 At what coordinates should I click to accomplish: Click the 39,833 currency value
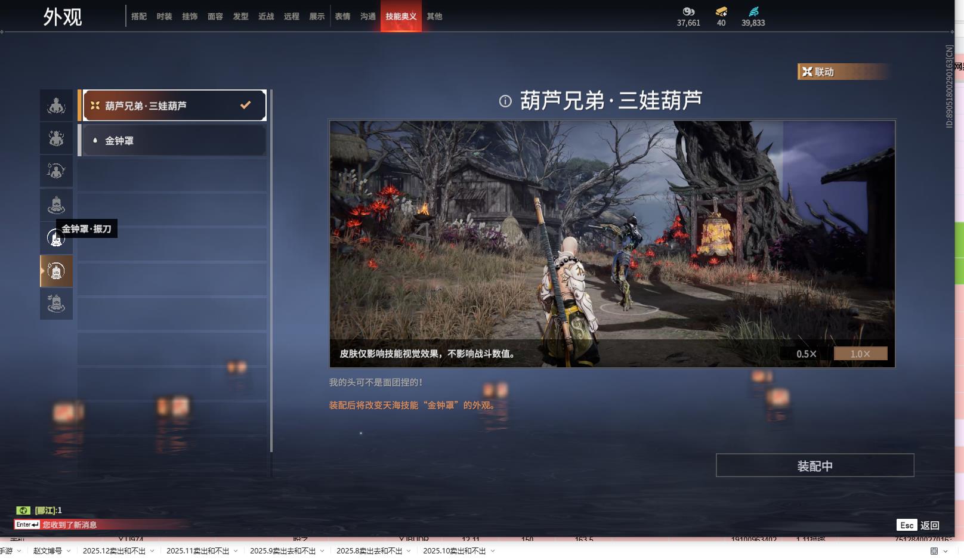click(753, 23)
